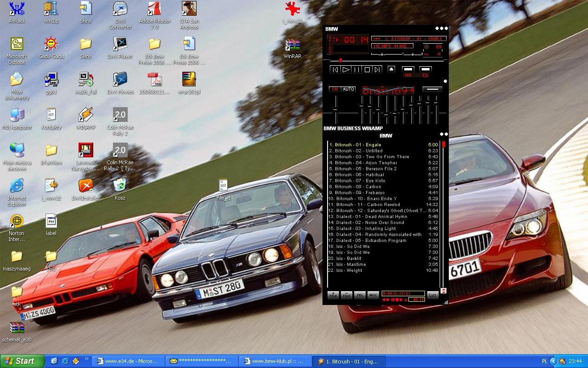Screen dimensions: 588x368
Task: Open the schemat_e30 archive icon
Action: [x=17, y=331]
